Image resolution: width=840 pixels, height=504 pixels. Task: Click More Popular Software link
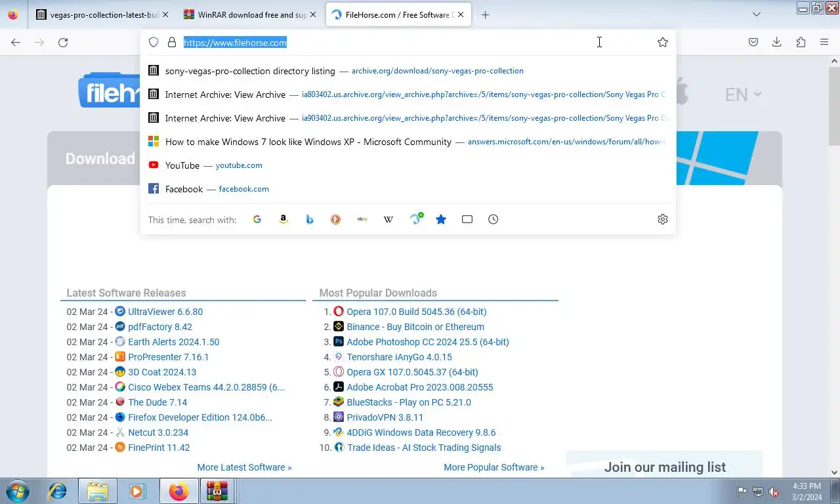click(494, 467)
